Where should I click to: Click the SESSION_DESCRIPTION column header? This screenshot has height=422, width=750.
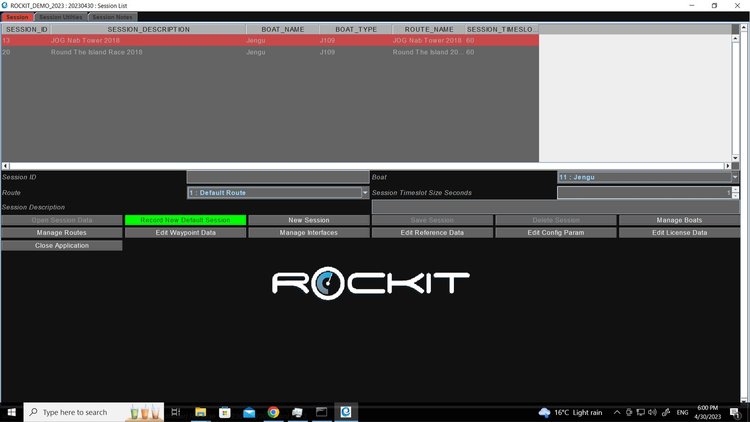(148, 29)
